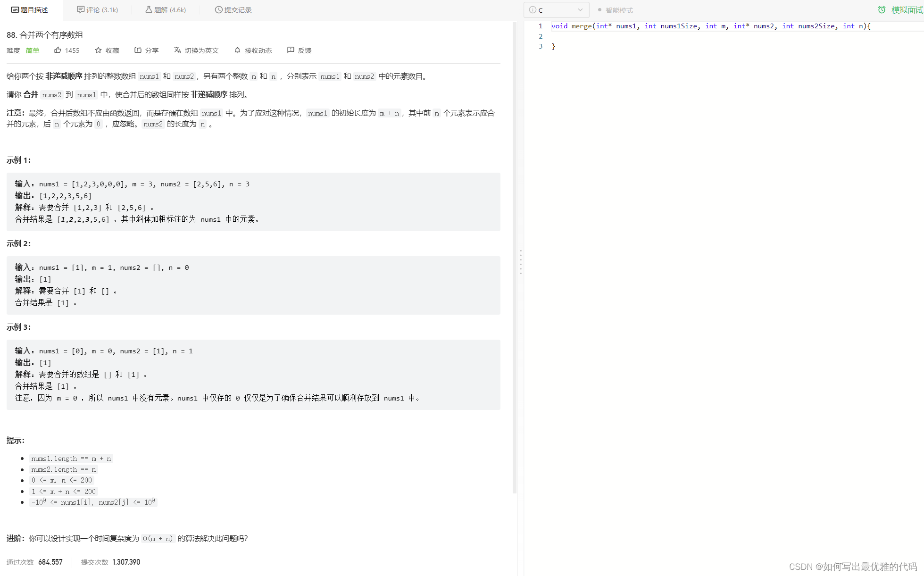This screenshot has width=924, height=576.
Task: Click the document icon on 题目描述 tab
Action: (15, 10)
